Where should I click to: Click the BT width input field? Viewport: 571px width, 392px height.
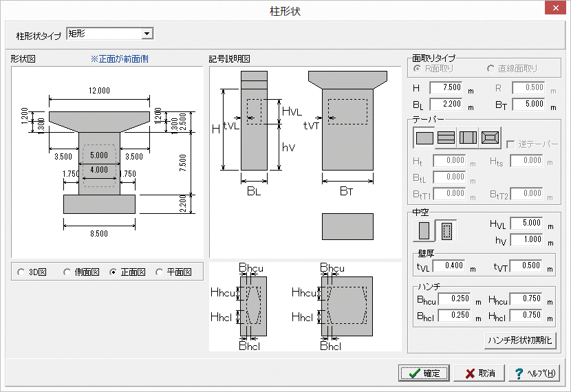[x=527, y=105]
